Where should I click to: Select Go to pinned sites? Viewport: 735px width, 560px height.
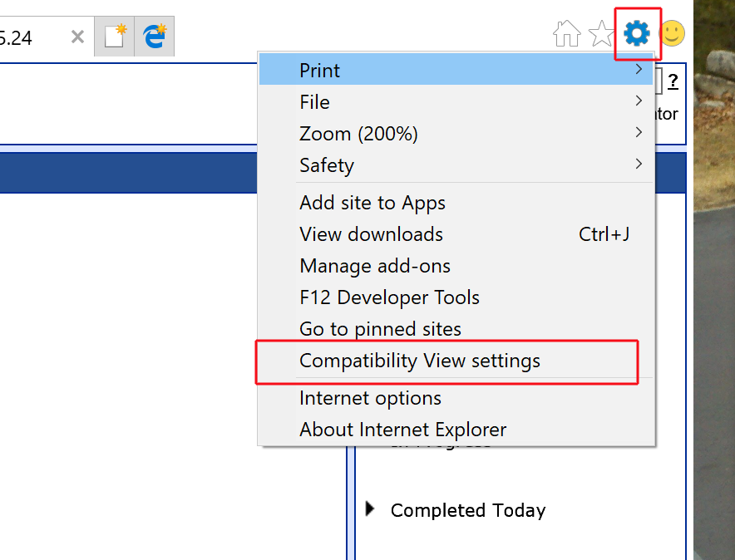380,329
